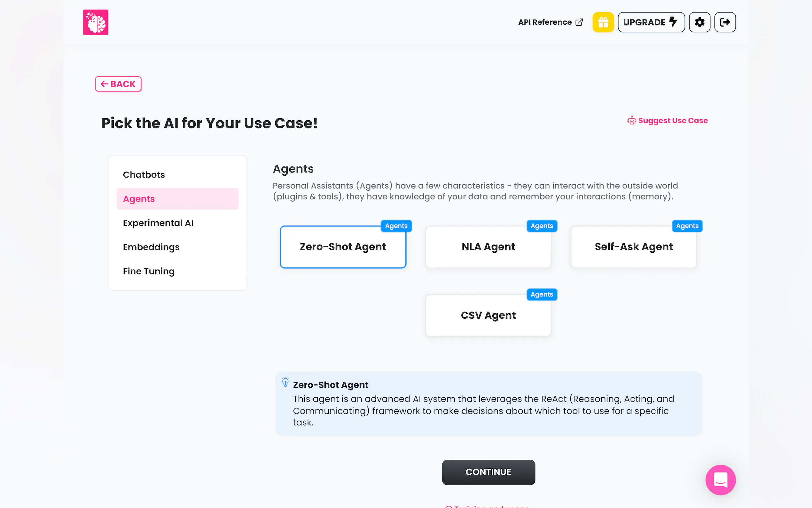Open the Fine Tuning category
This screenshot has height=508, width=812.
pyautogui.click(x=149, y=271)
